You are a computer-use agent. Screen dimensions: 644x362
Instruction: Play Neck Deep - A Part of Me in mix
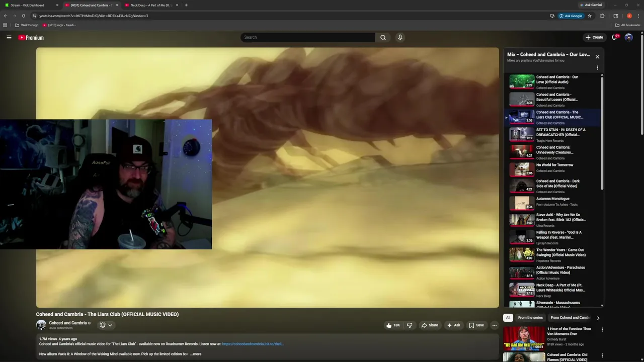[x=552, y=290]
